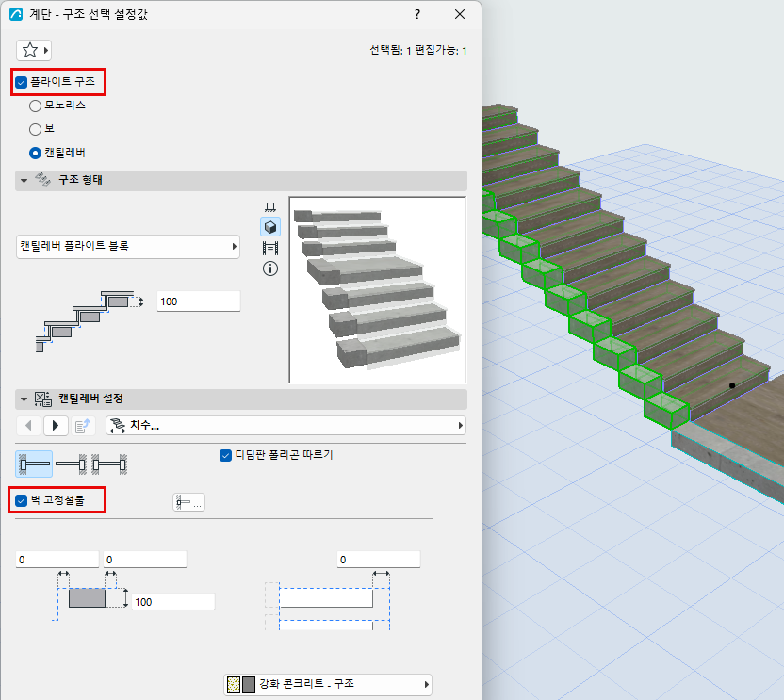Collapse the 구조 형태 section
The image size is (784, 700).
[x=24, y=181]
